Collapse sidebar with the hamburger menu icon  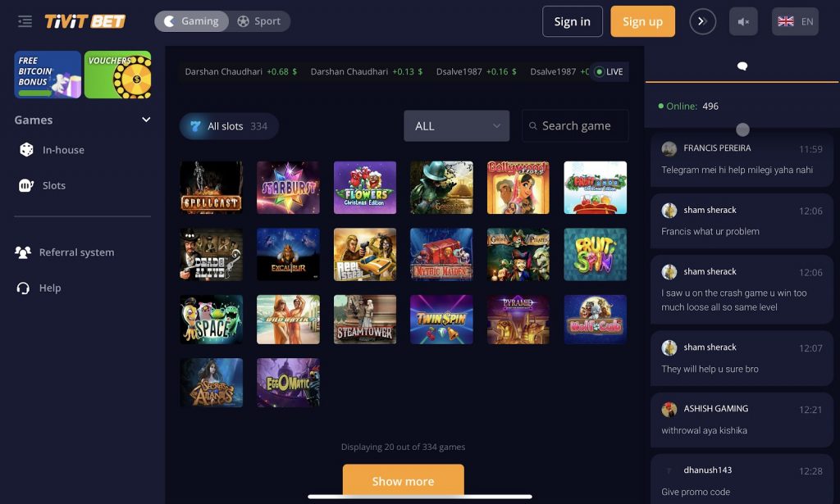pos(25,21)
